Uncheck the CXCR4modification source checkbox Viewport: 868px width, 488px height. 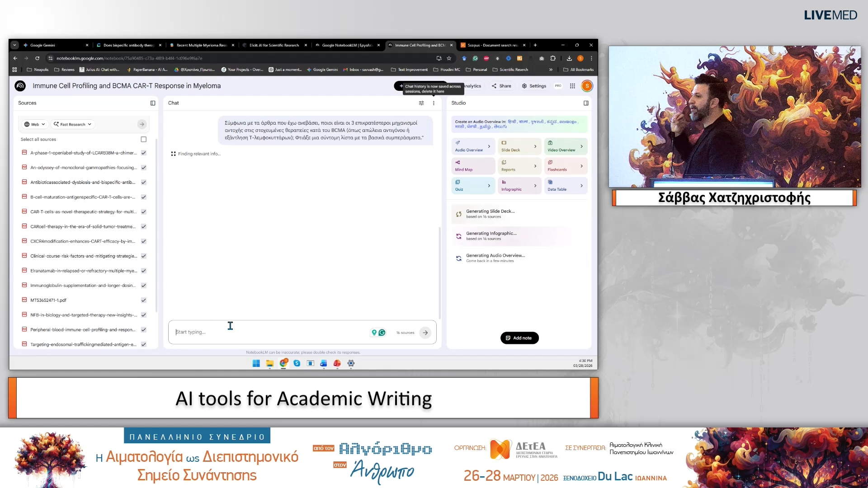coord(144,241)
